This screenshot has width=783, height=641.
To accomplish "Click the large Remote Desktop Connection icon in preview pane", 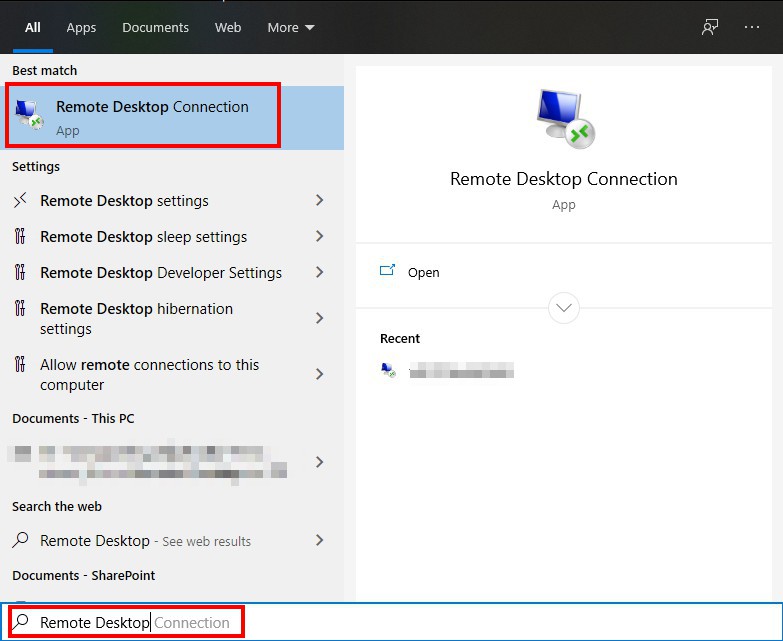I will (x=565, y=119).
